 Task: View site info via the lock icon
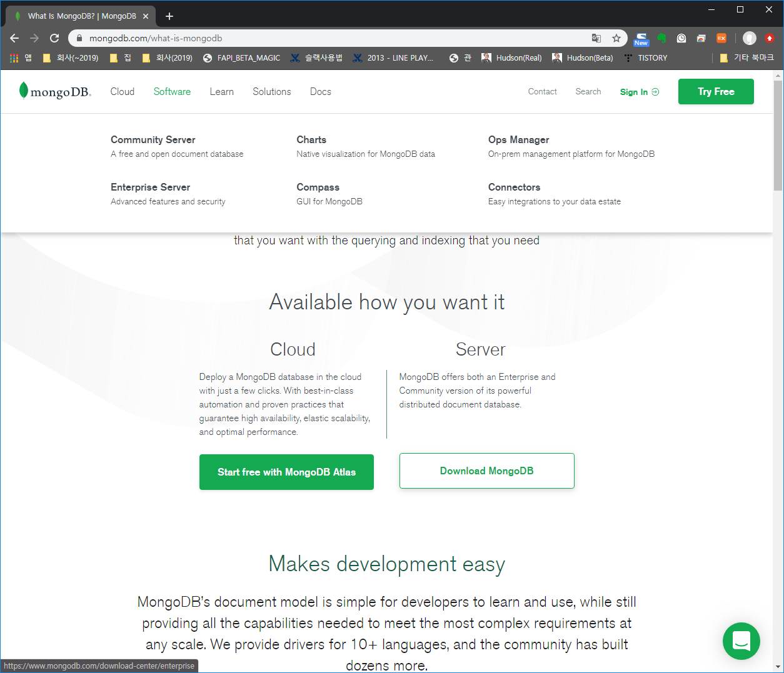(x=79, y=38)
